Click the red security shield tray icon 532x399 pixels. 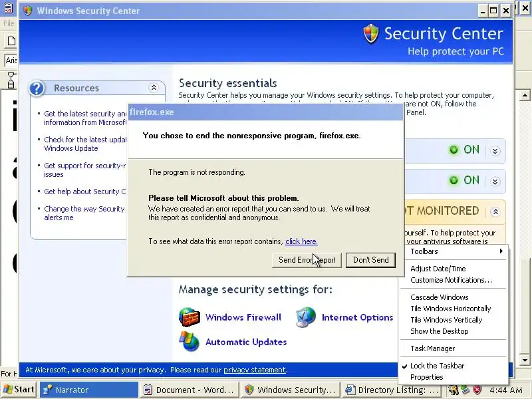tap(477, 390)
